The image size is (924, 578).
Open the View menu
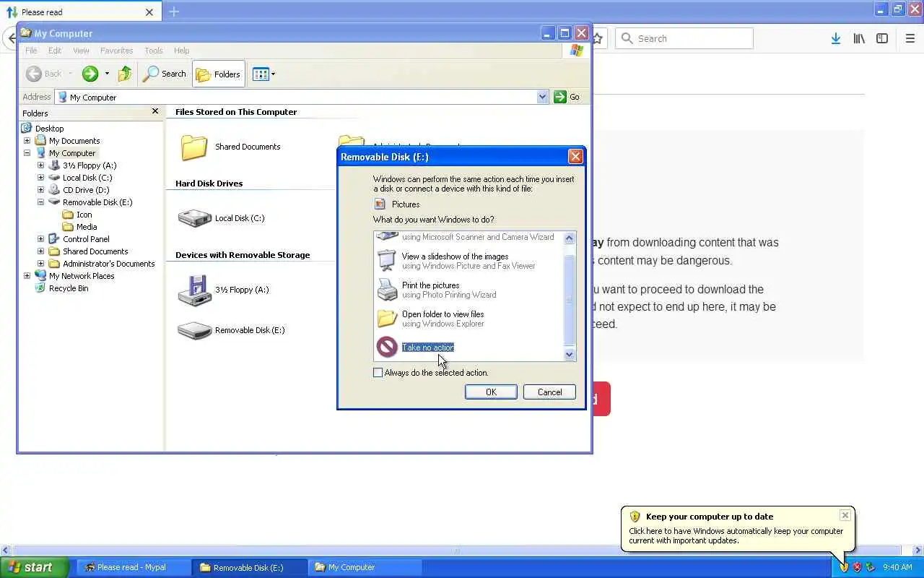tap(81, 51)
